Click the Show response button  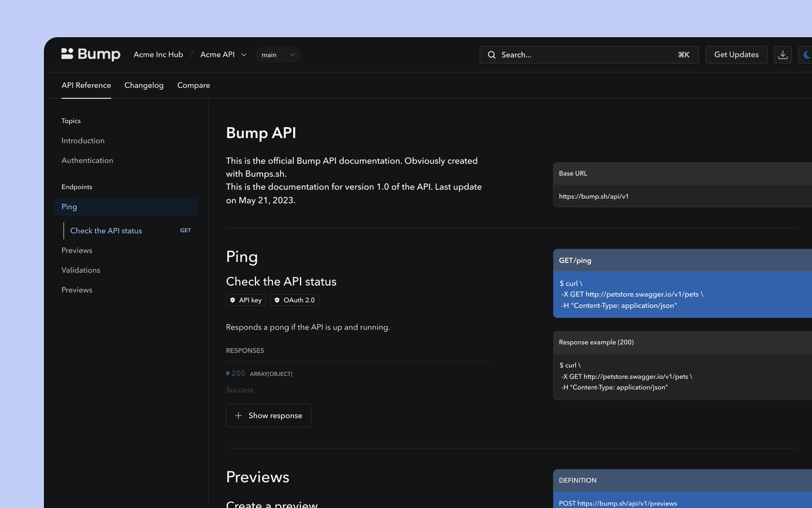coord(268,415)
